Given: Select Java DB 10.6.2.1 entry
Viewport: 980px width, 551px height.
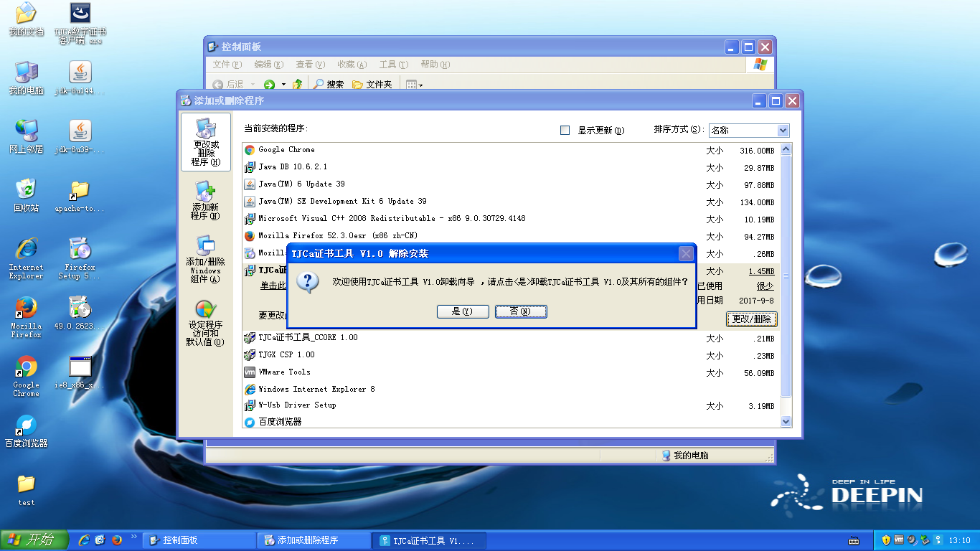Looking at the screenshot, I should (x=510, y=167).
